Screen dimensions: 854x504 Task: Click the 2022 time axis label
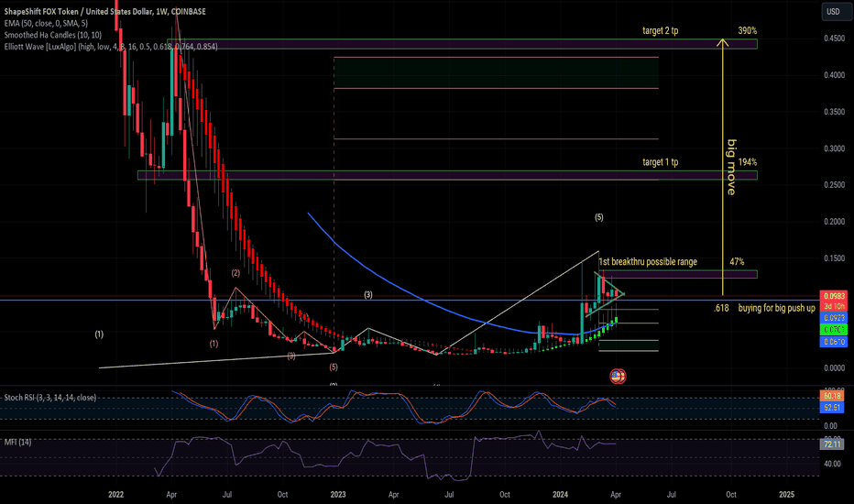click(x=116, y=495)
